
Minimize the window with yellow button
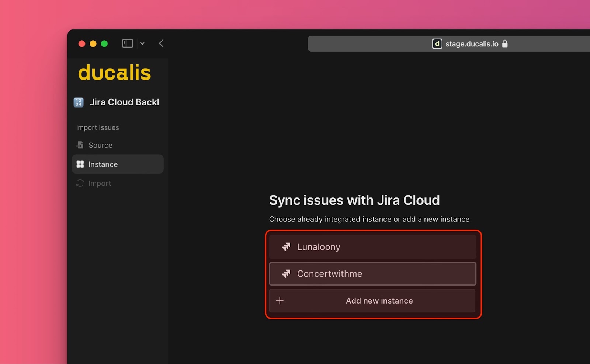click(93, 44)
